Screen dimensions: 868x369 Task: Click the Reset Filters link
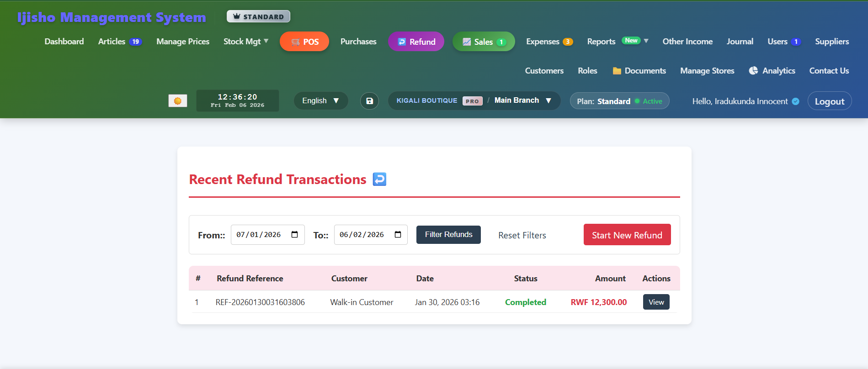click(x=522, y=235)
